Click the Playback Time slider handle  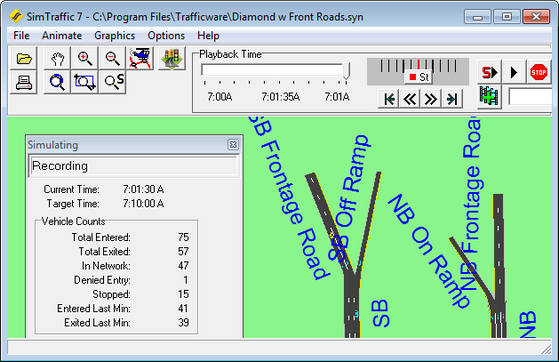coord(347,70)
